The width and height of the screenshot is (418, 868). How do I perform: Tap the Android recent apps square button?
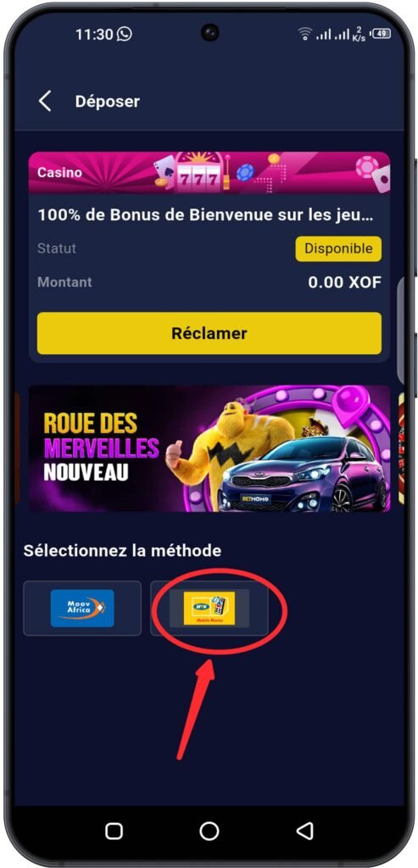[x=114, y=831]
